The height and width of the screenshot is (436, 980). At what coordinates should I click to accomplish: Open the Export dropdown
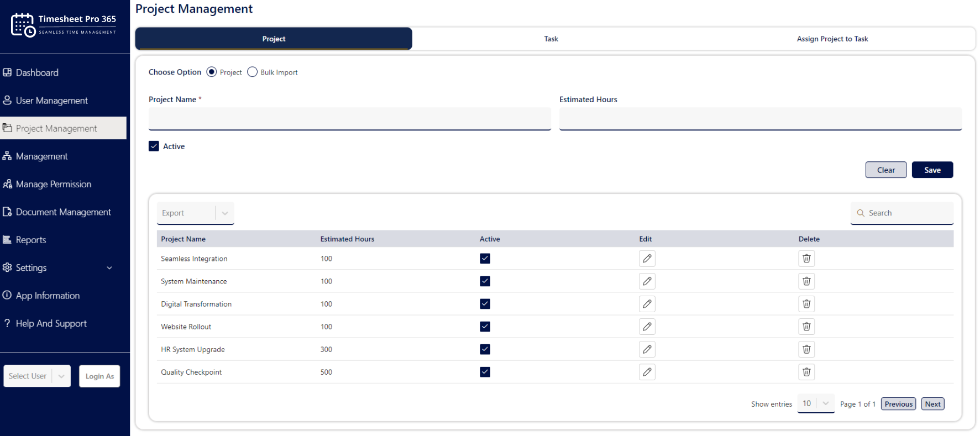click(196, 213)
